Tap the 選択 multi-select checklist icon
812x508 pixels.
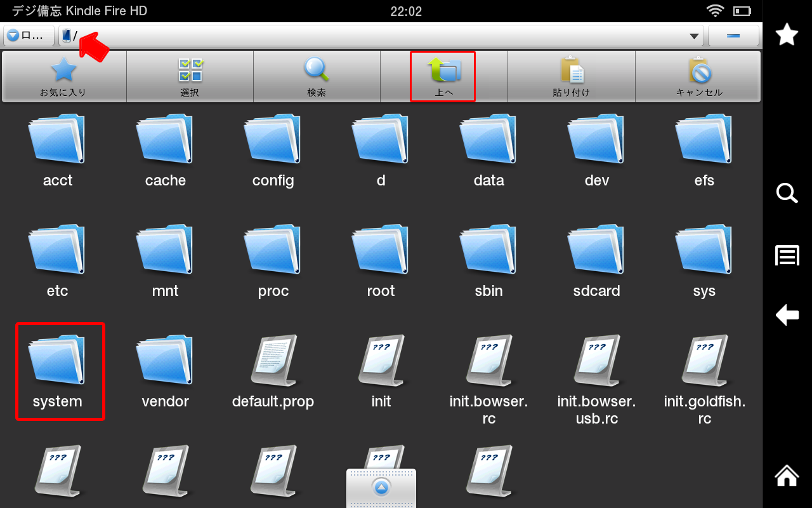click(x=190, y=76)
